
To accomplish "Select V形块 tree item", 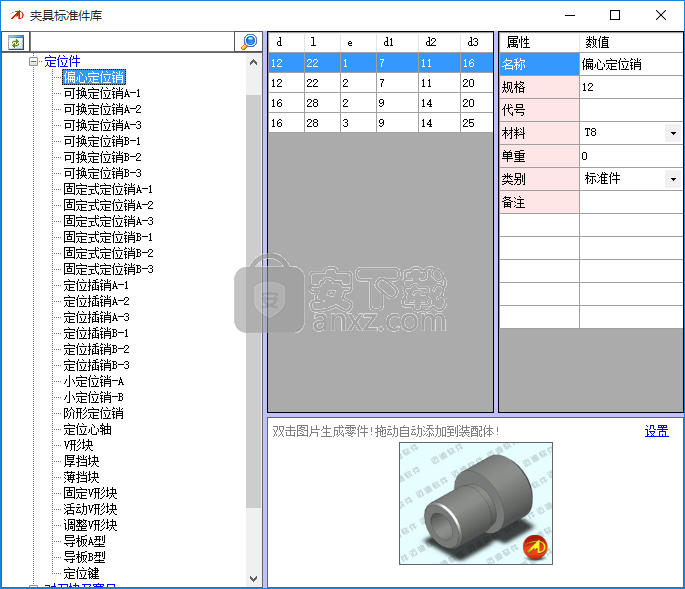I will [x=79, y=445].
